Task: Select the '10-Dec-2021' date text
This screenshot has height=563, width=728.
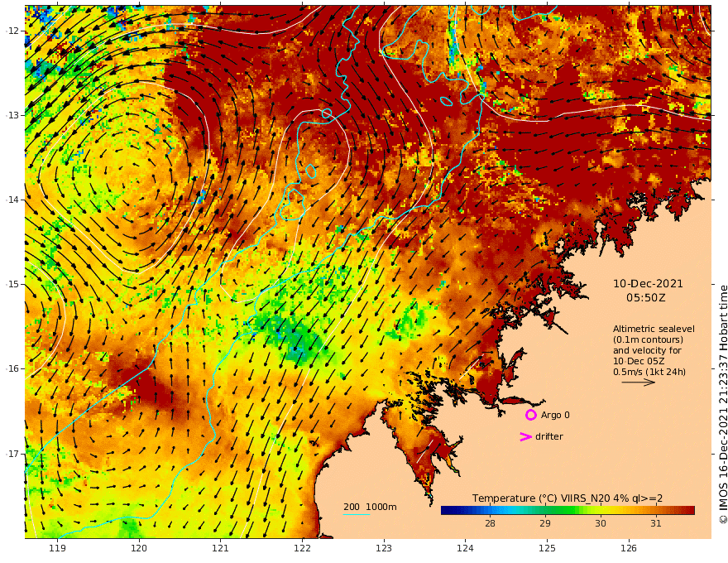Action: click(648, 283)
